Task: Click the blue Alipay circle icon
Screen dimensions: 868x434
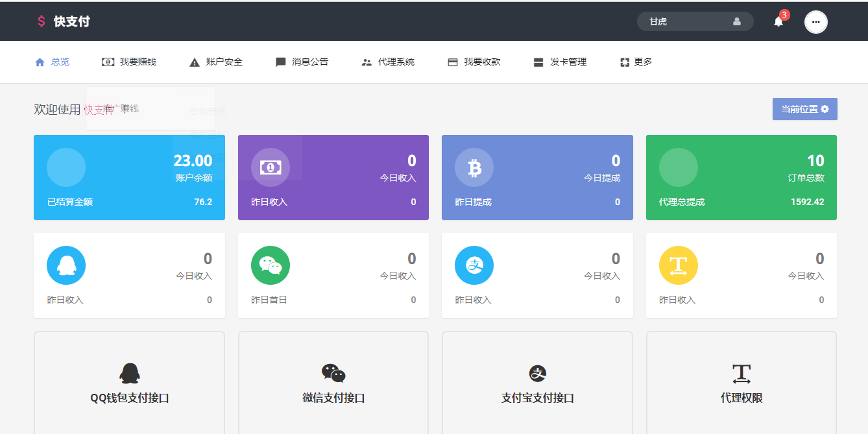Action: click(474, 265)
